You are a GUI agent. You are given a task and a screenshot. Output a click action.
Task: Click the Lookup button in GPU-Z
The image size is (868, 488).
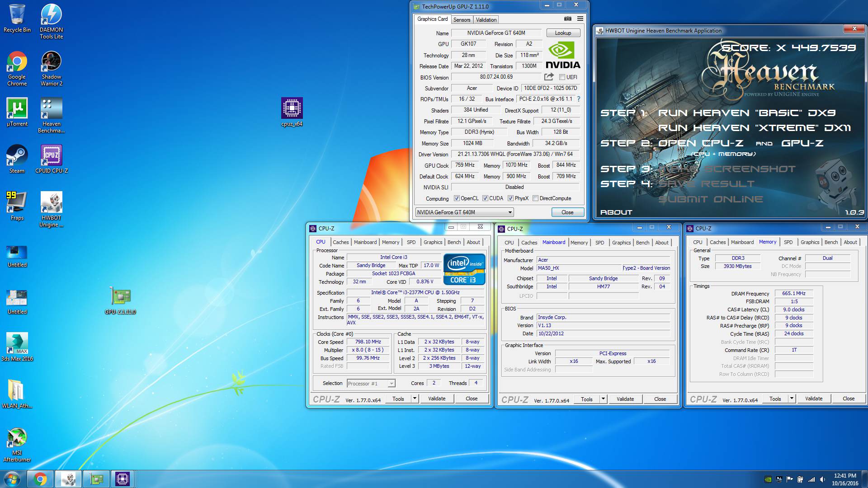pos(563,33)
